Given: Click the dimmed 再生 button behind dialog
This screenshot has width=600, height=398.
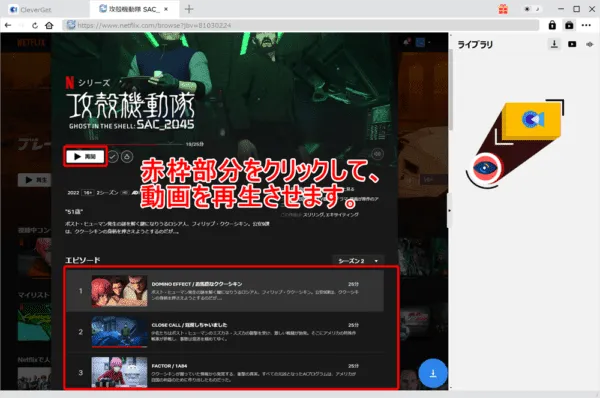Looking at the screenshot, I should 34,179.
